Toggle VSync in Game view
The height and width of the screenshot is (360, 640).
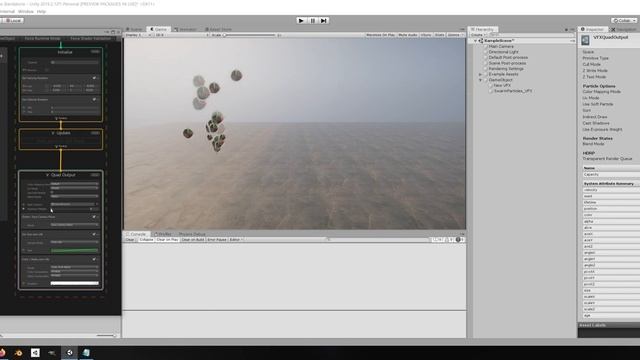426,35
